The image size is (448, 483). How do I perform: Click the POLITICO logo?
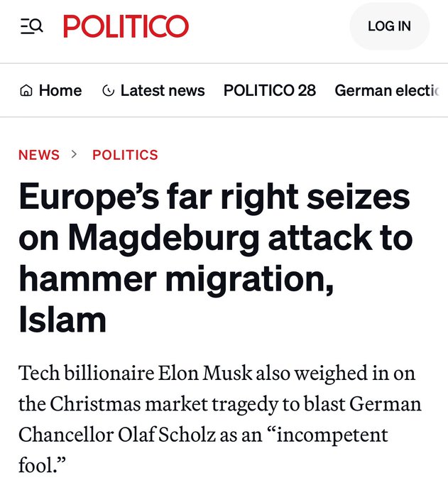tap(126, 26)
